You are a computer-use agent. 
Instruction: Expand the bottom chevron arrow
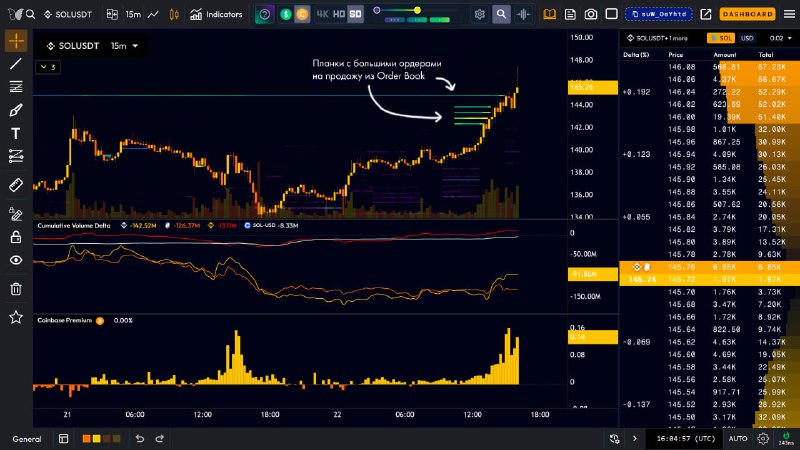(635, 439)
